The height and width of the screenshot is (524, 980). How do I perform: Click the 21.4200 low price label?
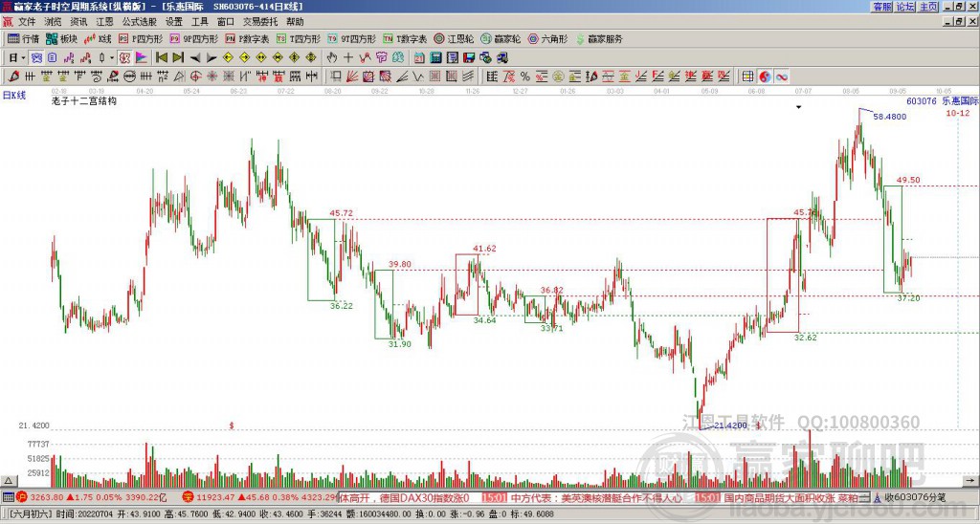click(730, 426)
